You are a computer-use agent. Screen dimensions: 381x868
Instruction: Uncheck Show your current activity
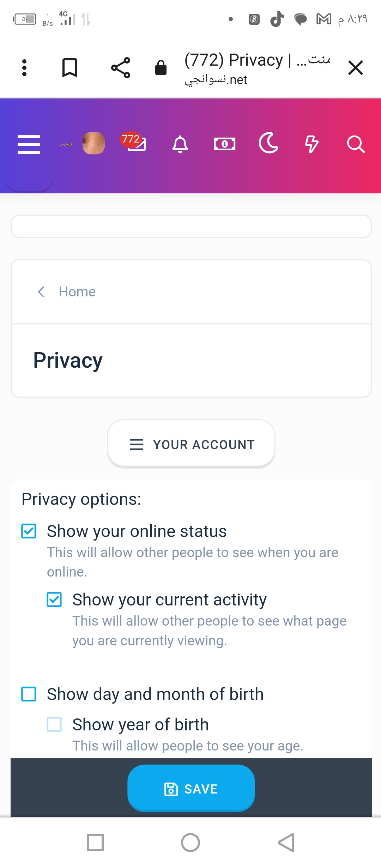54,599
